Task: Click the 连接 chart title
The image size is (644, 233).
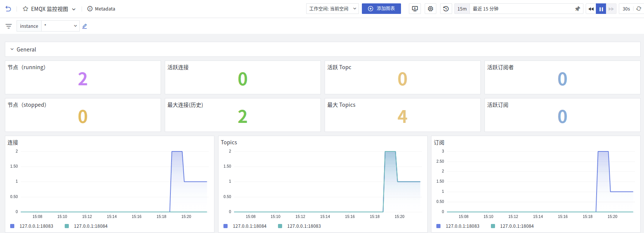Action: coord(13,142)
